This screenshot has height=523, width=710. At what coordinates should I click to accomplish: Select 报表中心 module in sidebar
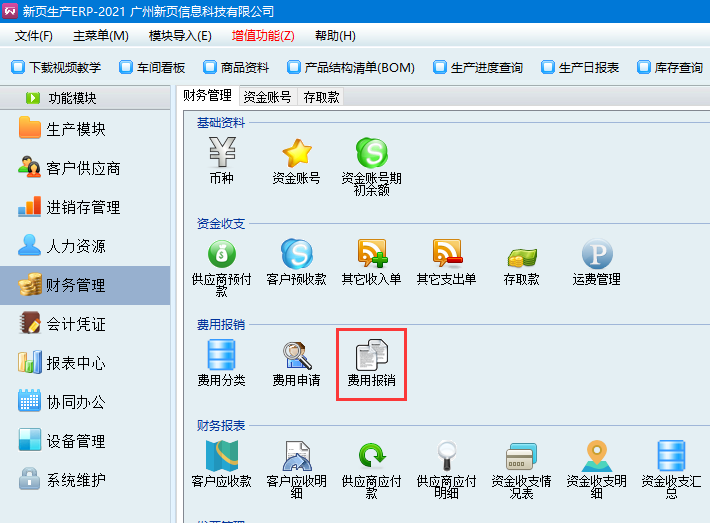pyautogui.click(x=75, y=363)
